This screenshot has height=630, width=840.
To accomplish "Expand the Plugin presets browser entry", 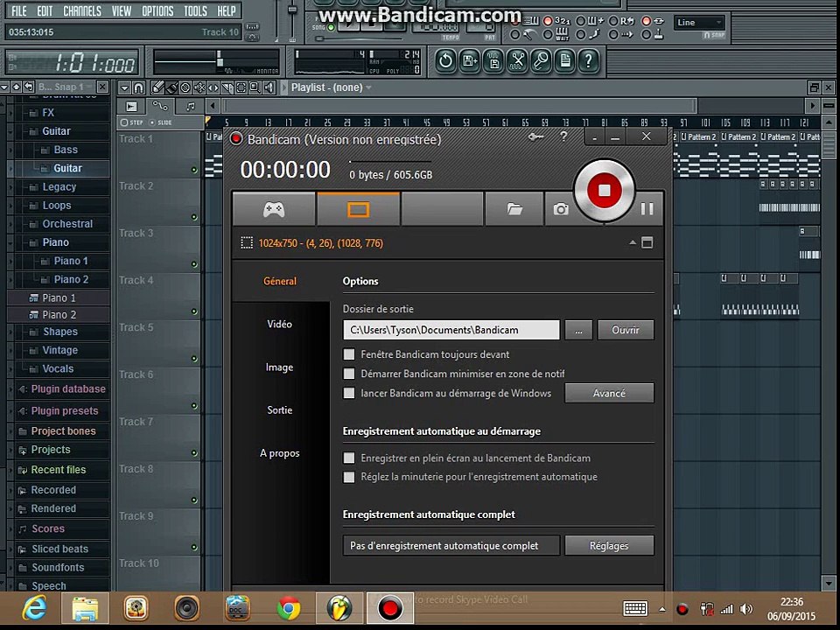I will point(64,411).
